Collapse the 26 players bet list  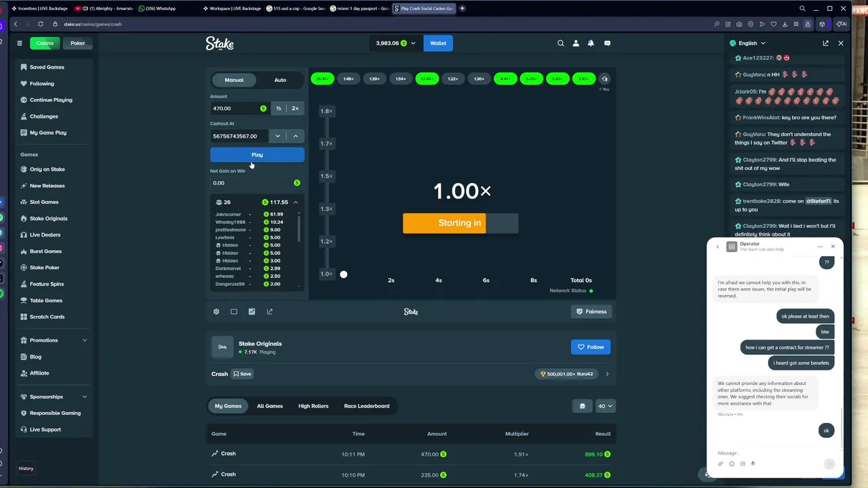tap(296, 203)
